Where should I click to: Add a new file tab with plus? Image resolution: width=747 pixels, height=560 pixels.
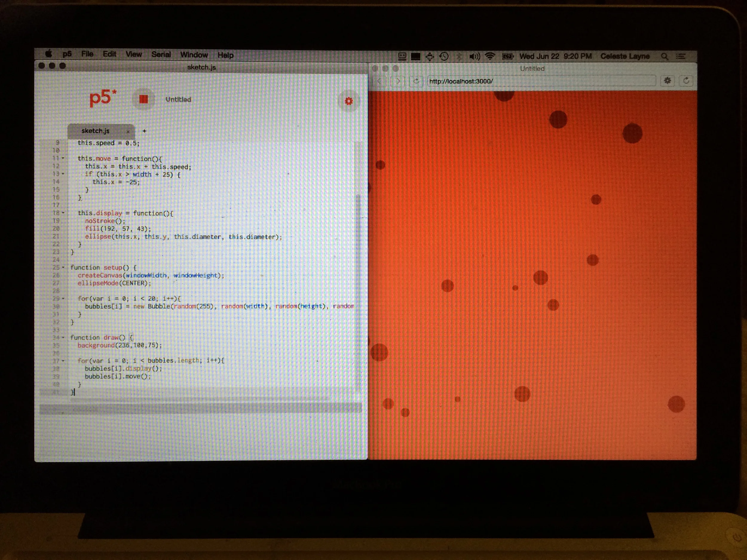pyautogui.click(x=144, y=131)
